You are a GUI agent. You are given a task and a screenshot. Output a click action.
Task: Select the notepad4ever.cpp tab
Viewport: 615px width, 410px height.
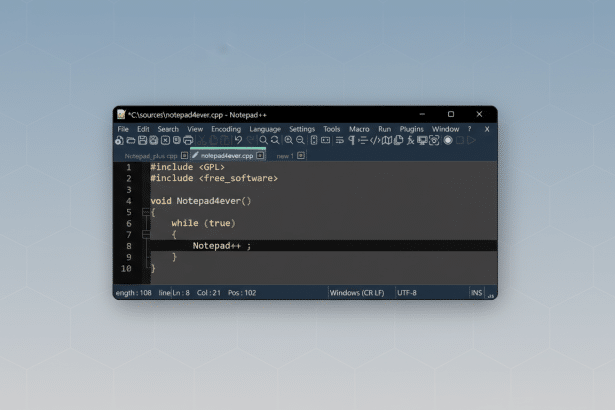[x=227, y=156]
